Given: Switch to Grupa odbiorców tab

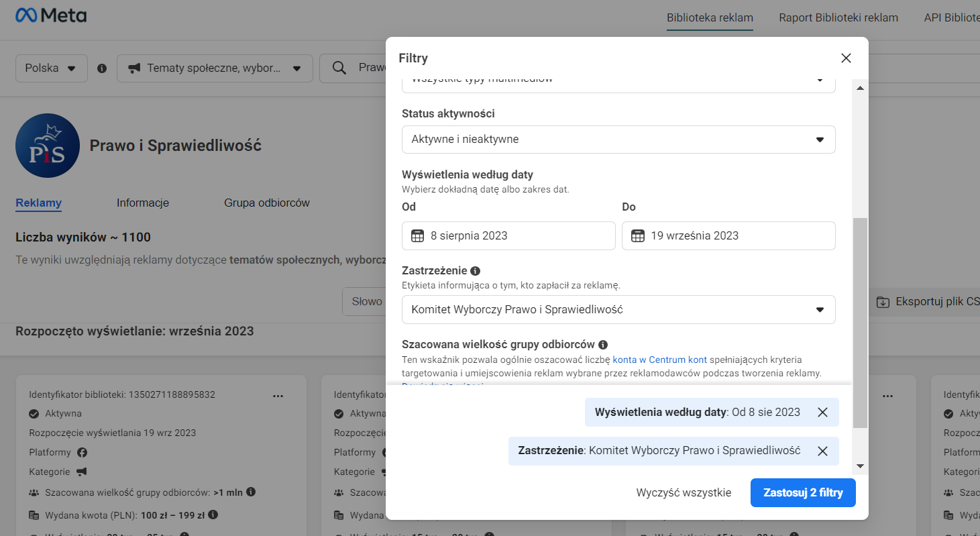Looking at the screenshot, I should [267, 203].
